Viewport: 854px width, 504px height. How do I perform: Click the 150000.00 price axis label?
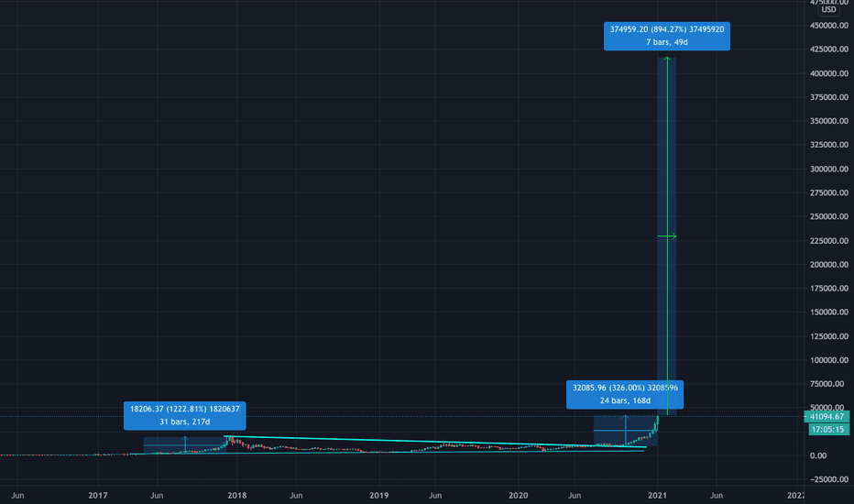click(x=829, y=312)
